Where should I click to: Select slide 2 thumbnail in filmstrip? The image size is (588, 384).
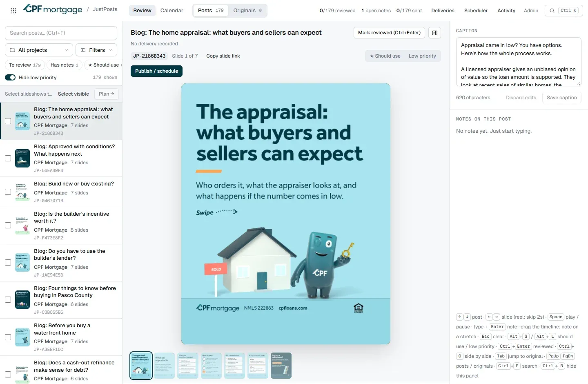(165, 366)
